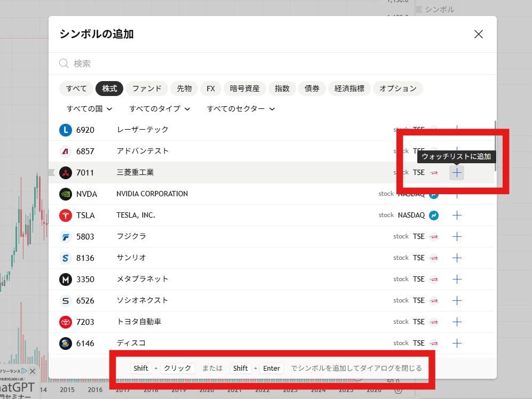Select the 三菱重工業 name text
The height and width of the screenshot is (399, 532).
(x=135, y=172)
